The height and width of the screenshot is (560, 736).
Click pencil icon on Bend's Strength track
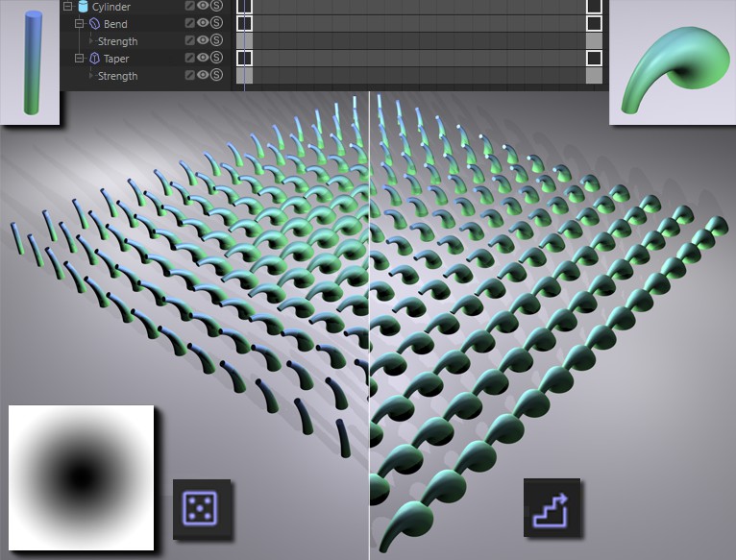tap(189, 40)
